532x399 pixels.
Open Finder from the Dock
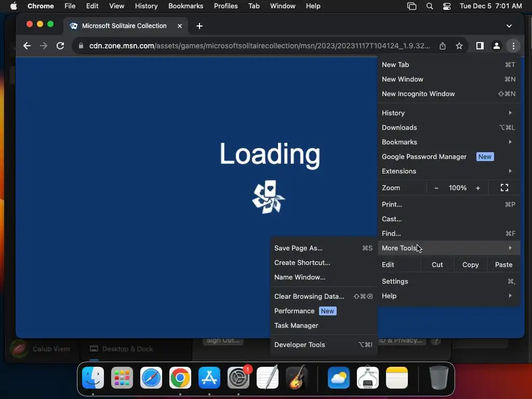pyautogui.click(x=93, y=378)
